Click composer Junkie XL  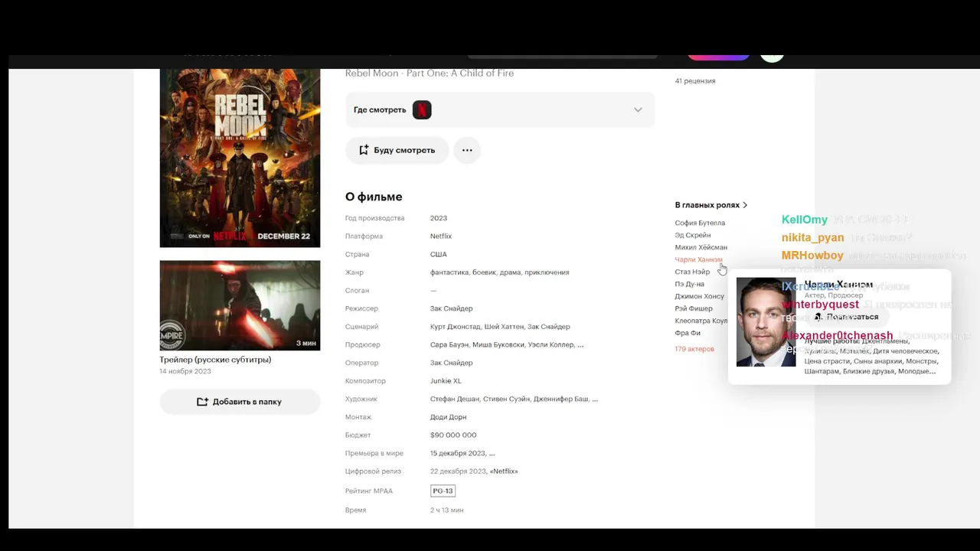[x=446, y=381]
